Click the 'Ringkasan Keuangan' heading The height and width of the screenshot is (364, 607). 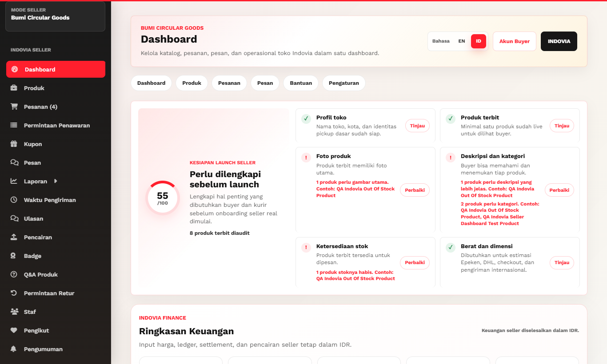(x=186, y=331)
